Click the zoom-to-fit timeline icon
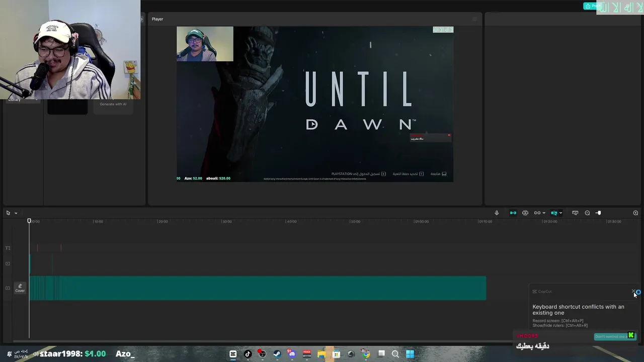 (575, 213)
